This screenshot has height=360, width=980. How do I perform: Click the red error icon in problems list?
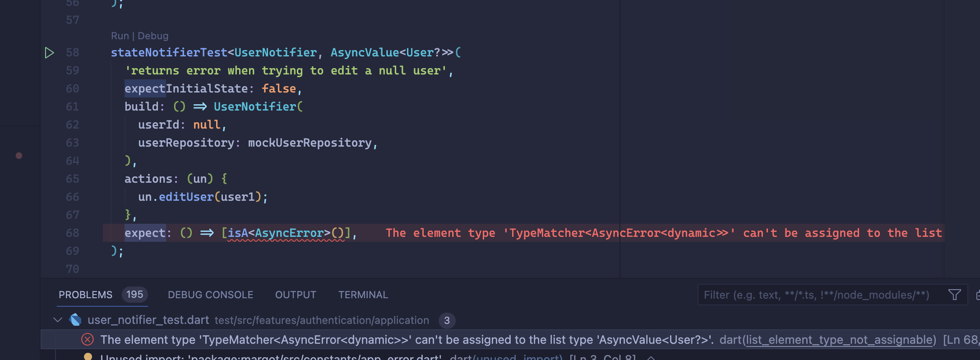coord(88,339)
